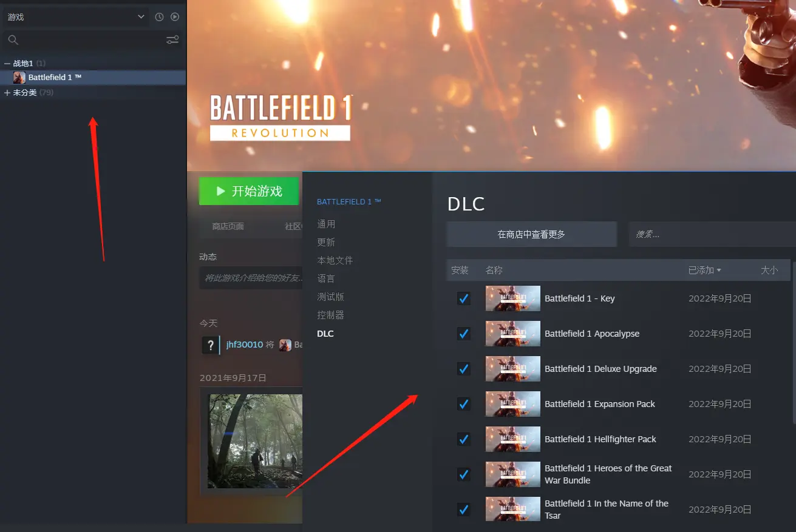Select Battlefield 1 ™ in library list
Image resolution: width=796 pixels, height=532 pixels.
pyautogui.click(x=93, y=78)
